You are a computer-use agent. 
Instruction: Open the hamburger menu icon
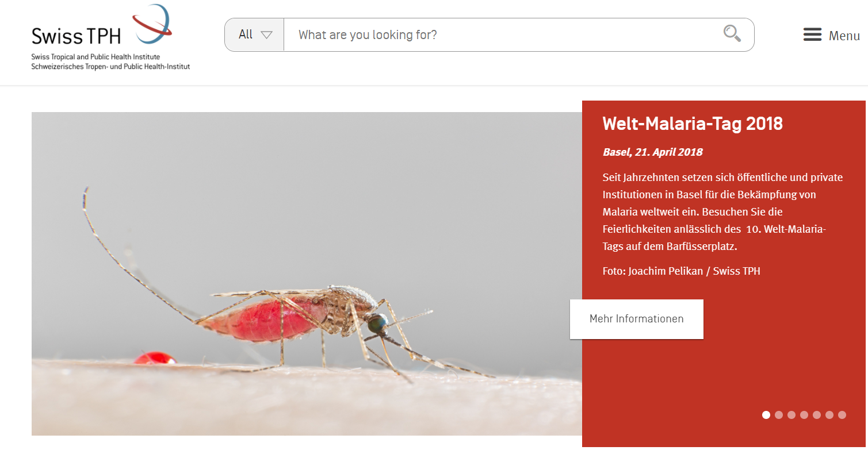tap(812, 35)
